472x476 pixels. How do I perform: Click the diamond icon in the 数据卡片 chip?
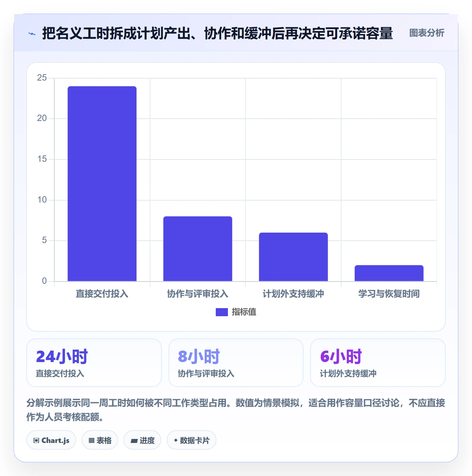tap(176, 440)
